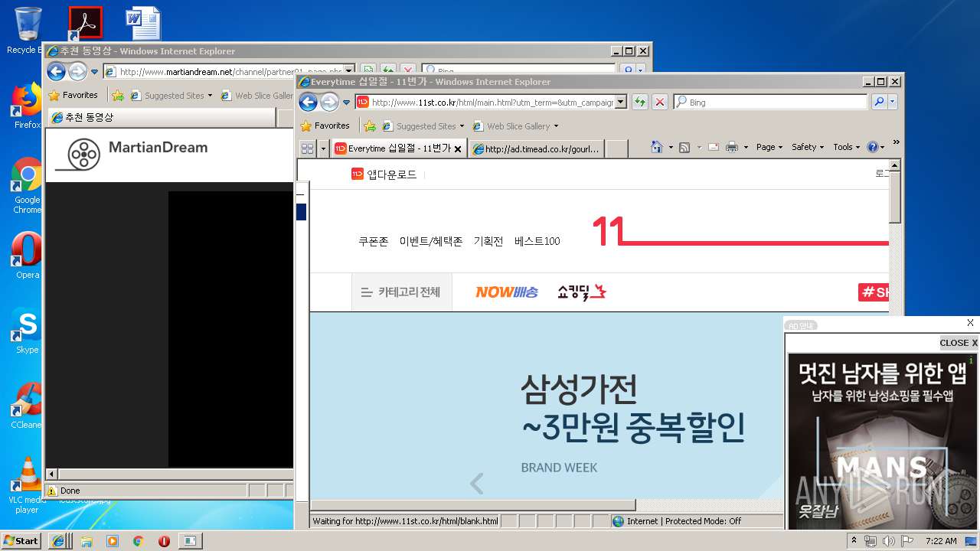
Task: Open search provider dropdown next to Bing
Action: coord(892,102)
